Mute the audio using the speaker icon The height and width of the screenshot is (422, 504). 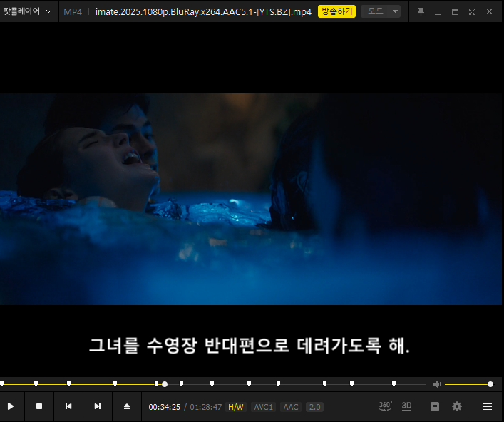coord(437,384)
